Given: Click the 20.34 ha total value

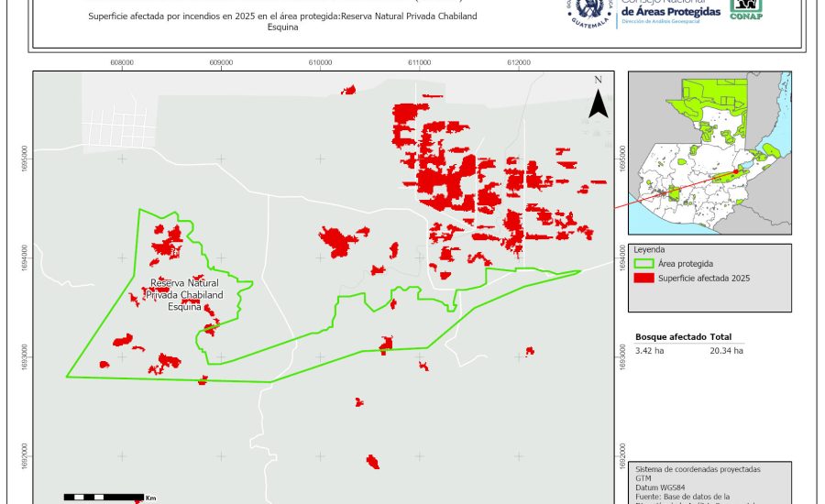Looking at the screenshot, I should coord(726,350).
